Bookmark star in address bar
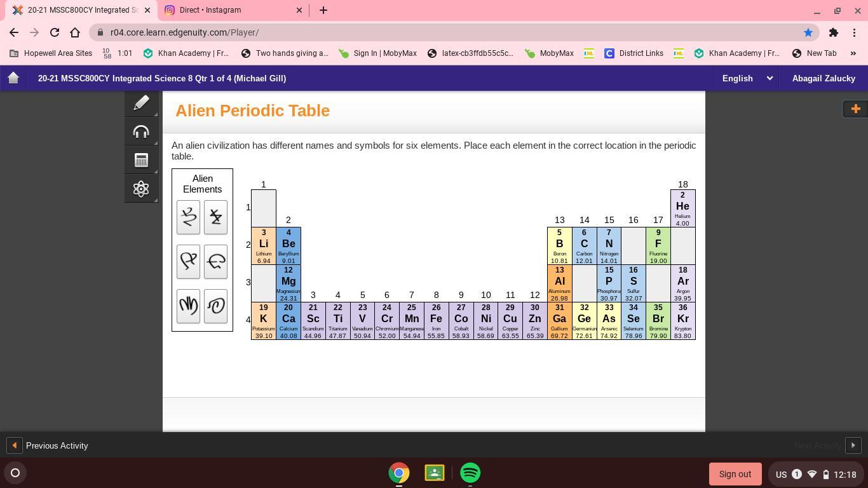The width and height of the screenshot is (868, 488). 808,32
